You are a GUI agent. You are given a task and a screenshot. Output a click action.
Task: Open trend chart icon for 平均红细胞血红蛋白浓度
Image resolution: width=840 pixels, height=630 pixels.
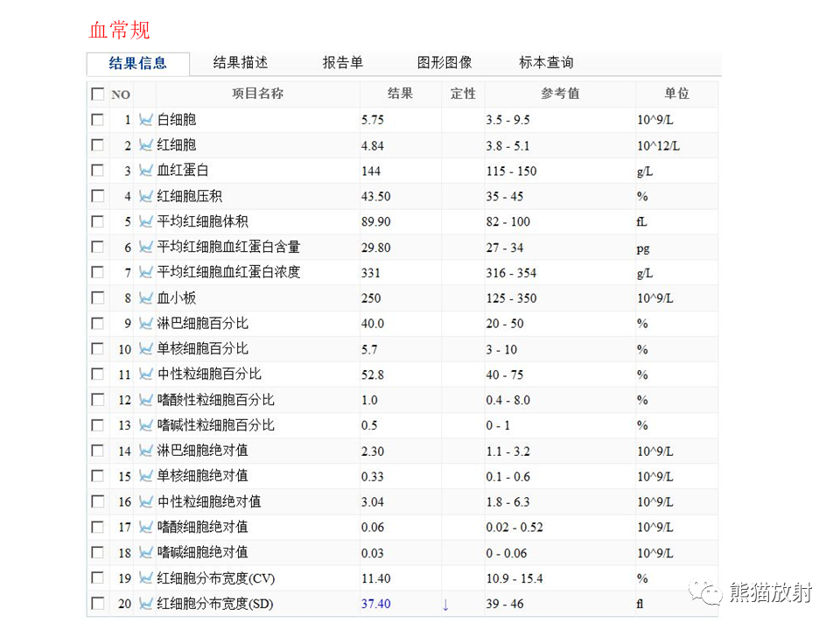click(146, 272)
